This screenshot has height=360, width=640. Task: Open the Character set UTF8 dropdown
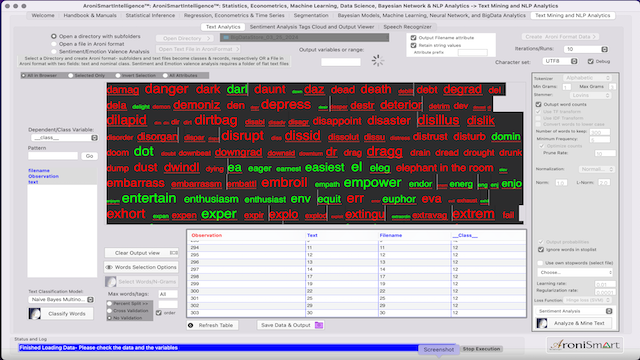click(x=560, y=61)
